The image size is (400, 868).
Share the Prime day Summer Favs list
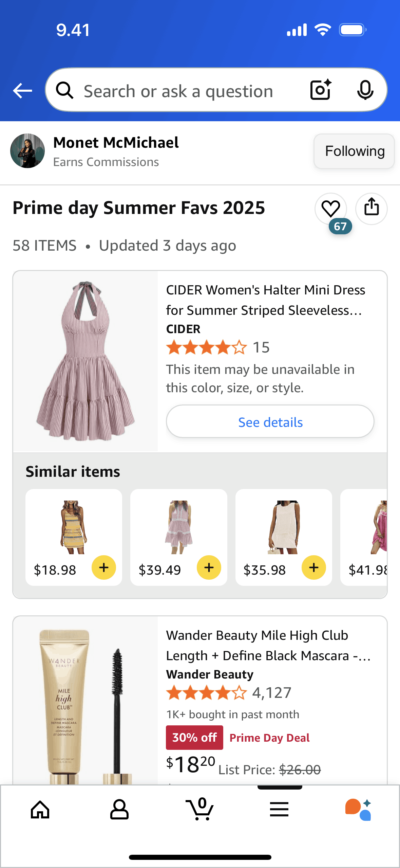(x=371, y=208)
